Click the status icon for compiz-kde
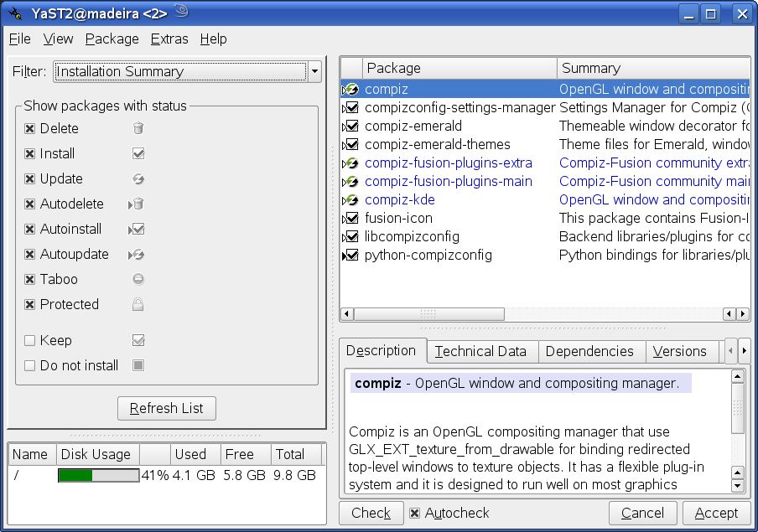Image resolution: width=758 pixels, height=532 pixels. [x=350, y=200]
